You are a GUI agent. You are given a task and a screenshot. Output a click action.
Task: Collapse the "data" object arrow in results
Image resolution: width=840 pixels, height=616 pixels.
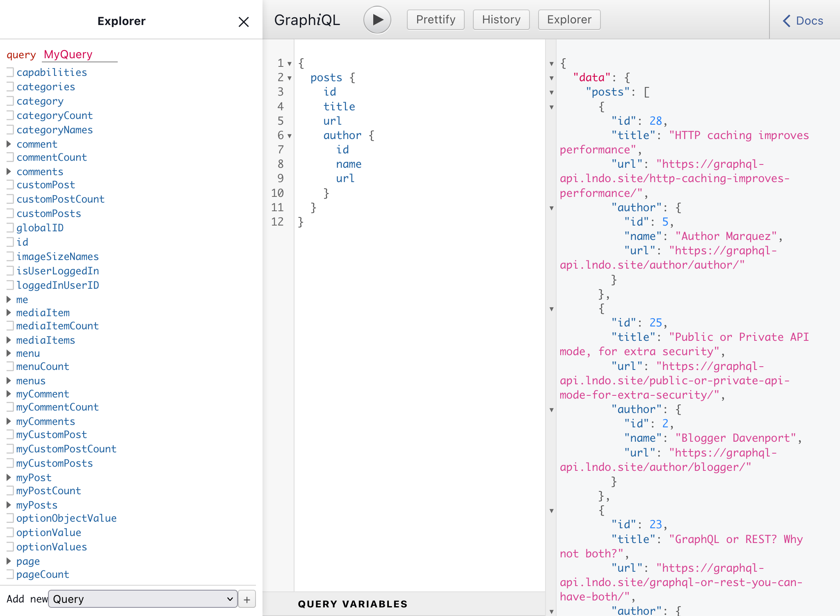coord(552,78)
